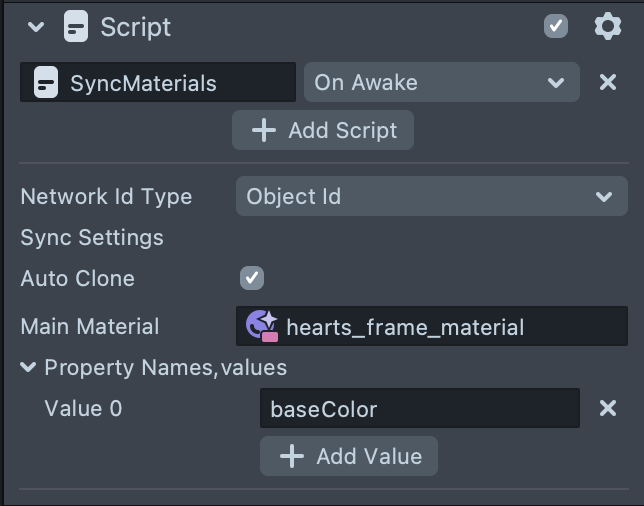Click the material icon beside hearts_frame_material
The image size is (644, 506).
[262, 326]
